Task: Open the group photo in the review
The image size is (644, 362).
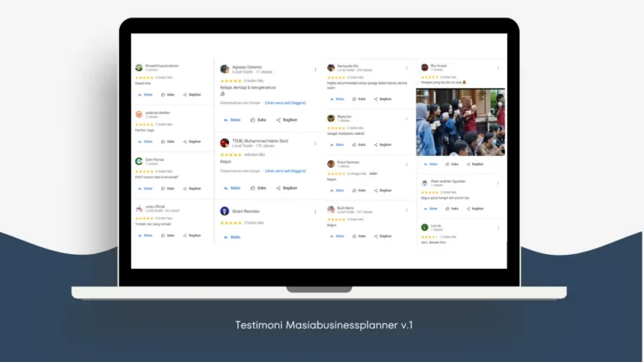Action: [x=460, y=122]
